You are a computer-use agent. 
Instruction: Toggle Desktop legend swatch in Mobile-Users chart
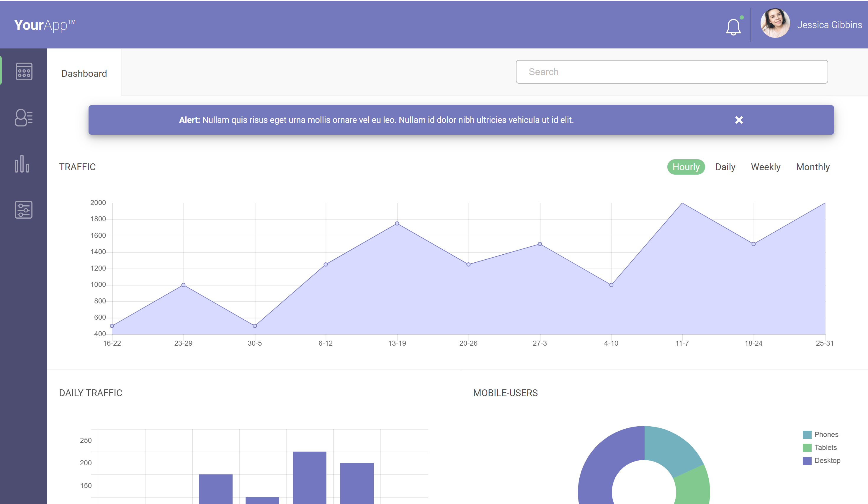point(807,461)
